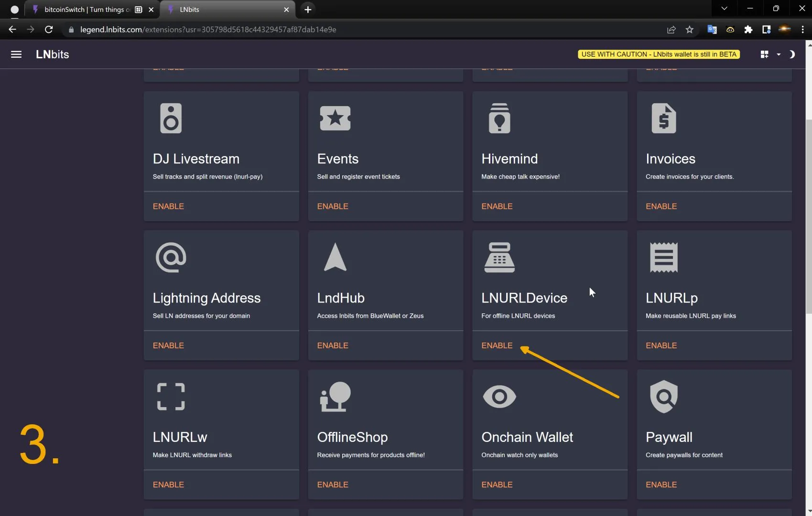The image size is (812, 516).
Task: Open a new browser tab
Action: tap(308, 10)
